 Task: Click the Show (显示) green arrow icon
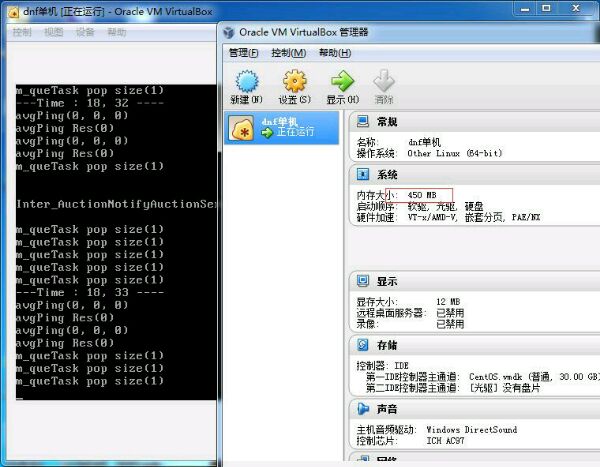pos(342,81)
